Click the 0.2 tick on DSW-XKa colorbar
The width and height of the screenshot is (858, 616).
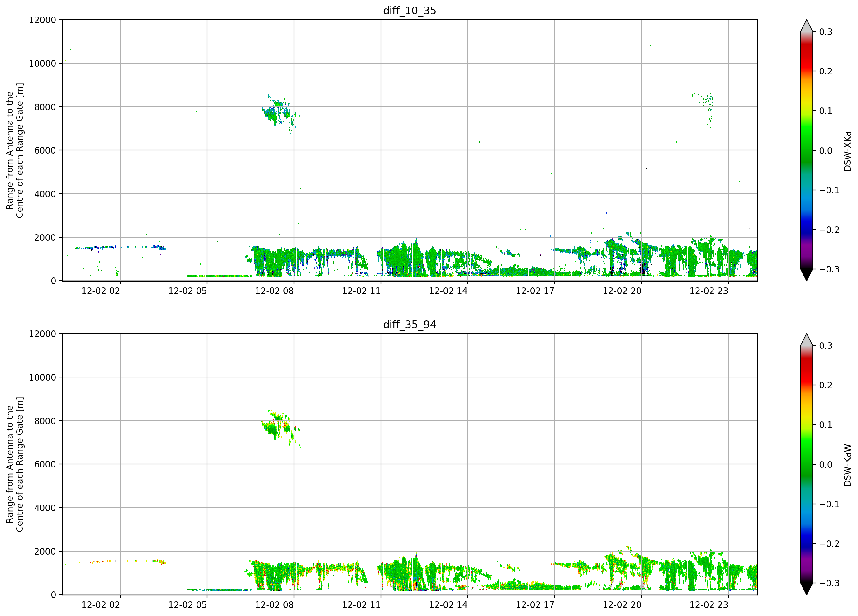click(x=826, y=72)
